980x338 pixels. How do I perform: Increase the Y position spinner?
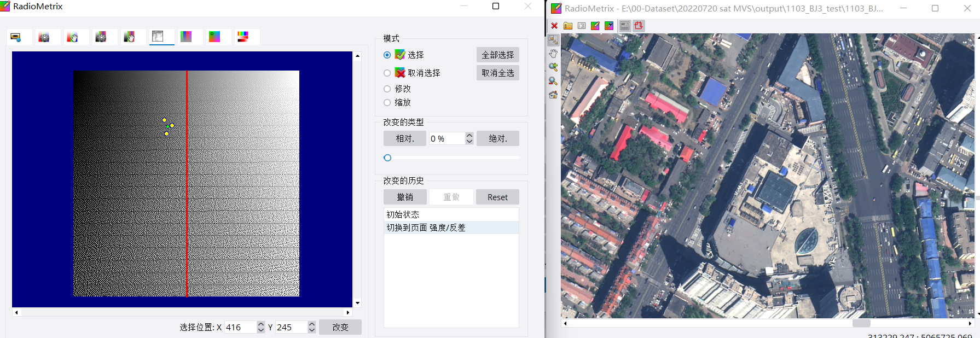click(x=312, y=324)
